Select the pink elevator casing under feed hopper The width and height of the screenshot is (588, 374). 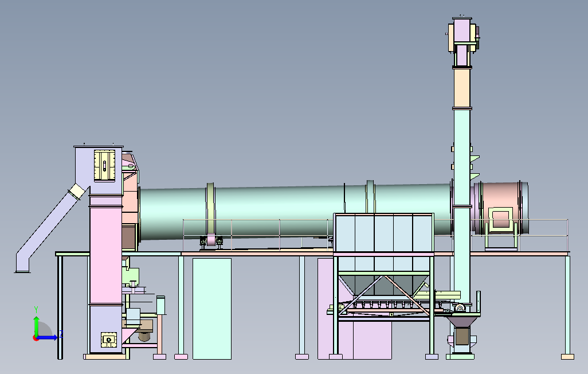click(106, 255)
